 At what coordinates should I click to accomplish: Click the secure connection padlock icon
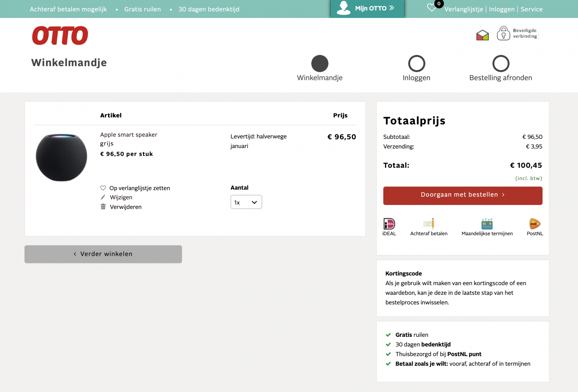(x=503, y=33)
